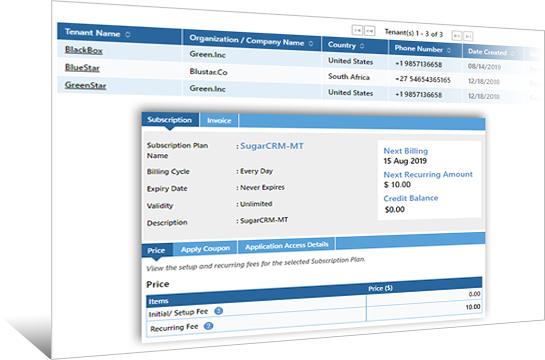The image size is (545, 360).
Task: Go to the last page of tenants
Action: (x=468, y=36)
